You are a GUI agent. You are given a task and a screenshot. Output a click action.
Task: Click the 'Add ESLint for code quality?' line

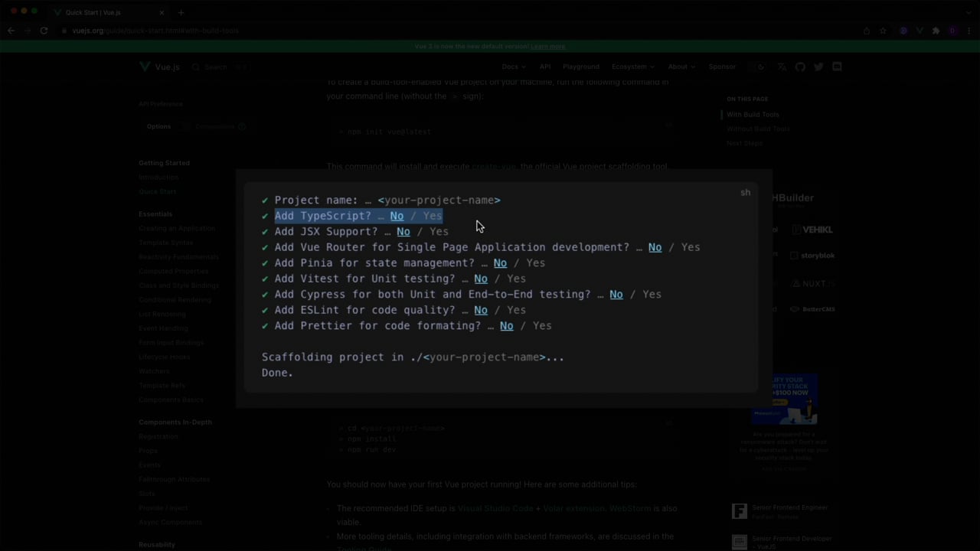pos(400,310)
